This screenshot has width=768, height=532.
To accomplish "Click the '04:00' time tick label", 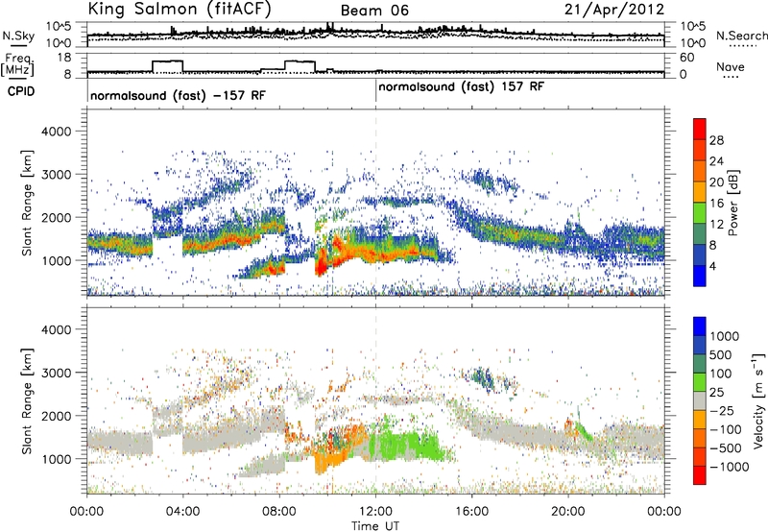I will (x=183, y=512).
